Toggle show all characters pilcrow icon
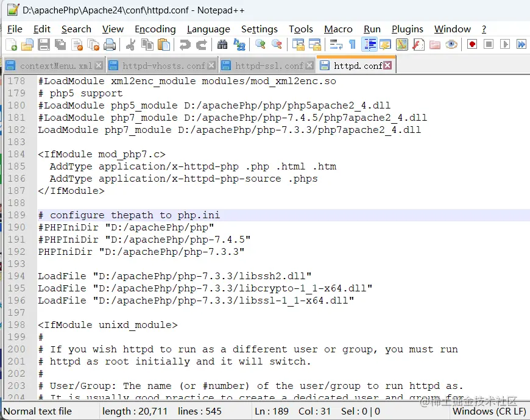530x420 pixels. [352, 44]
